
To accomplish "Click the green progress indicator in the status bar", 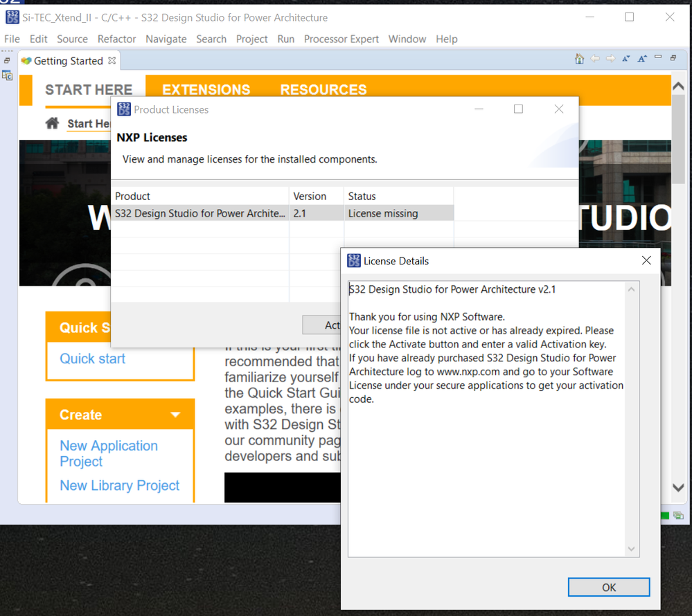I will click(x=664, y=516).
